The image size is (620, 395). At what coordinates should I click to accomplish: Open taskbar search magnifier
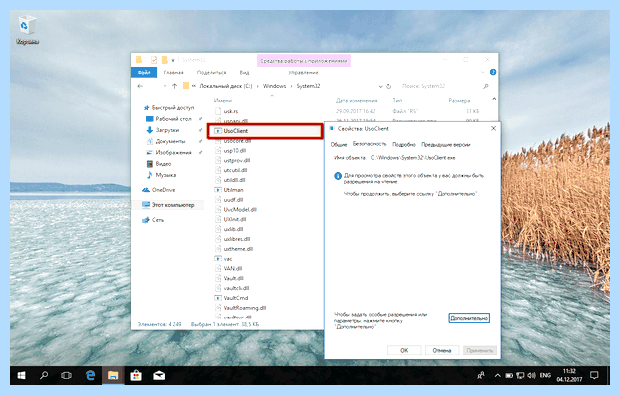click(44, 375)
